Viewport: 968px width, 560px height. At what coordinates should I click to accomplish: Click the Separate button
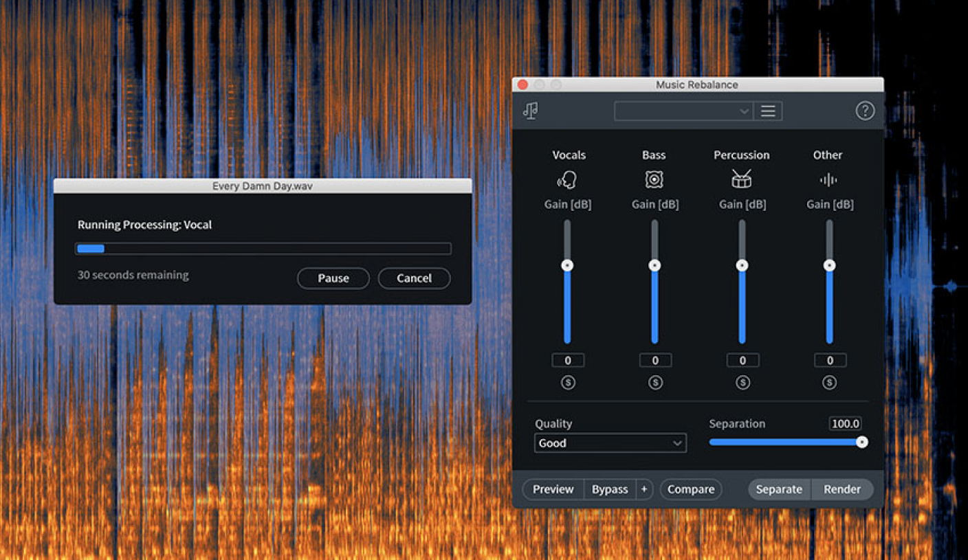tap(779, 489)
